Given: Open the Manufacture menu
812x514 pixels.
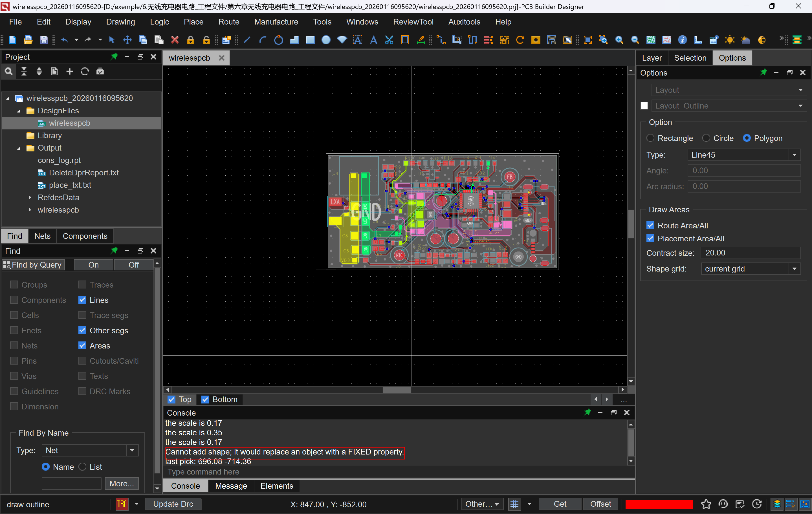Looking at the screenshot, I should 276,22.
